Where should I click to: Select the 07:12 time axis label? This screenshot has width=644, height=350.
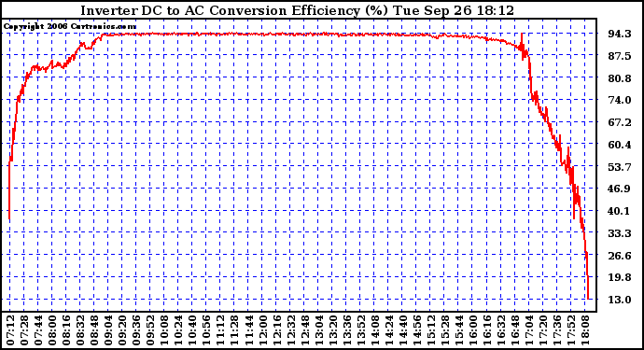[10, 330]
